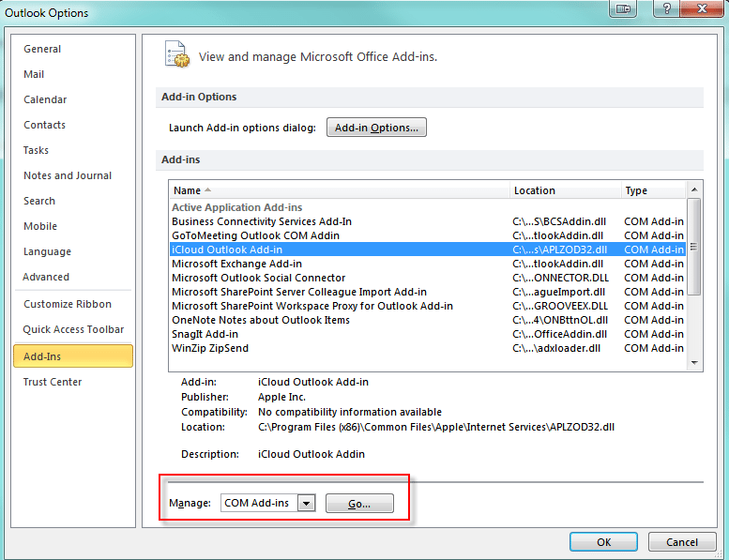Select SnagIt Add-in row

(x=428, y=334)
